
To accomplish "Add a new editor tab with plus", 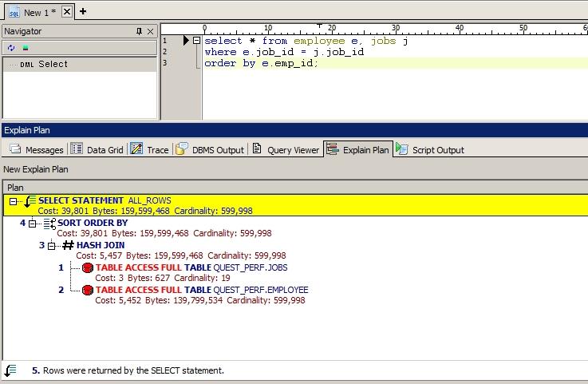I will (x=82, y=11).
